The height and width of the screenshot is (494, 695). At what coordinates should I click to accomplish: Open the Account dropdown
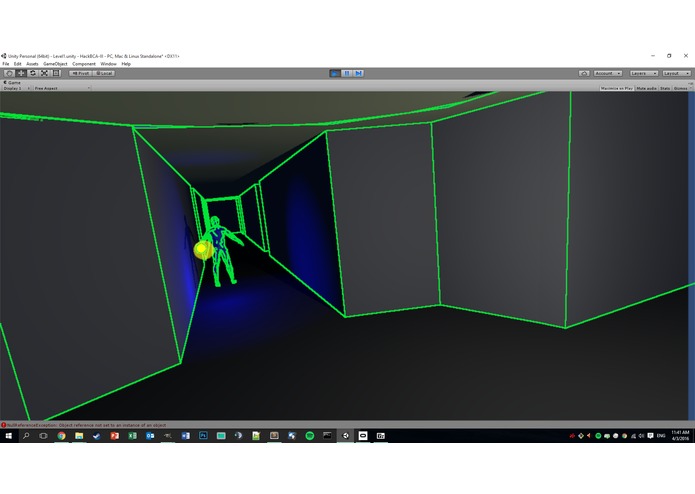[608, 73]
